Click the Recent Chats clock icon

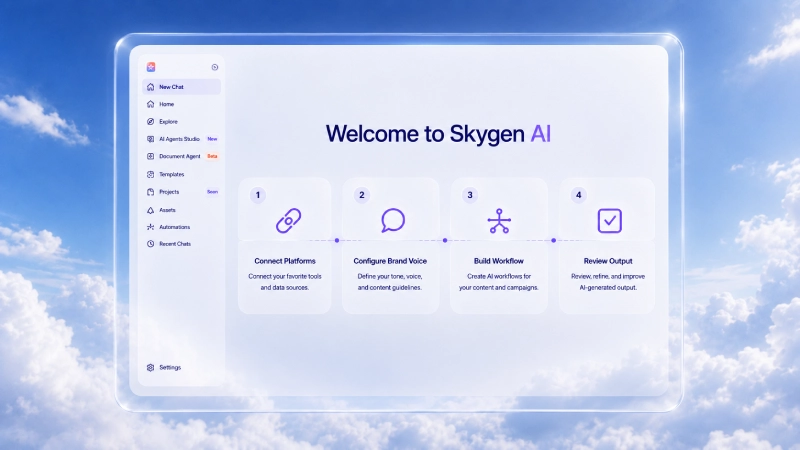point(151,244)
